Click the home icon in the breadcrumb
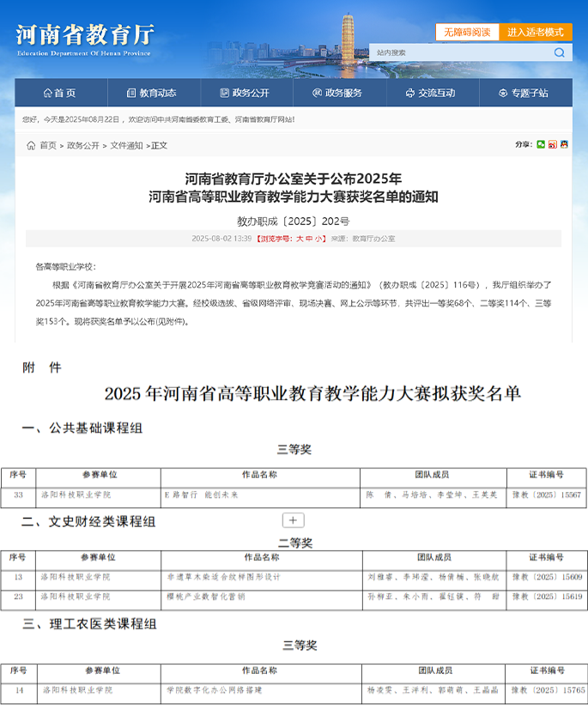The height and width of the screenshot is (710, 588). pos(31,145)
